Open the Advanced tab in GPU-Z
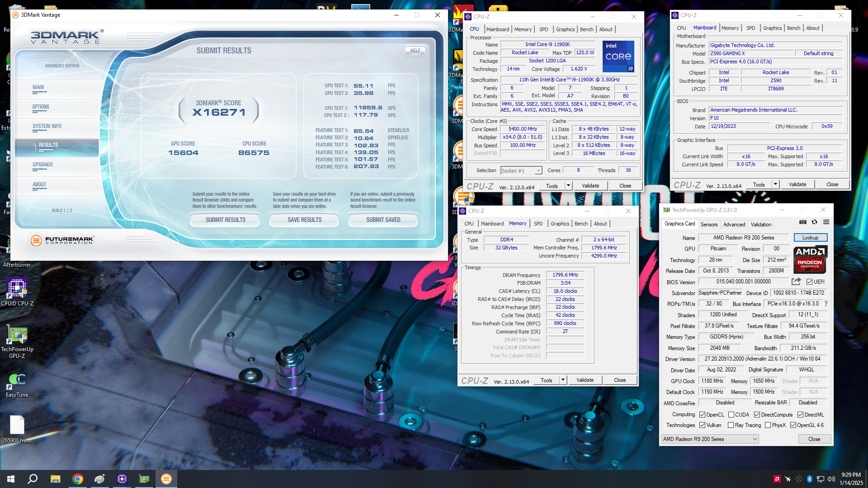 point(734,225)
